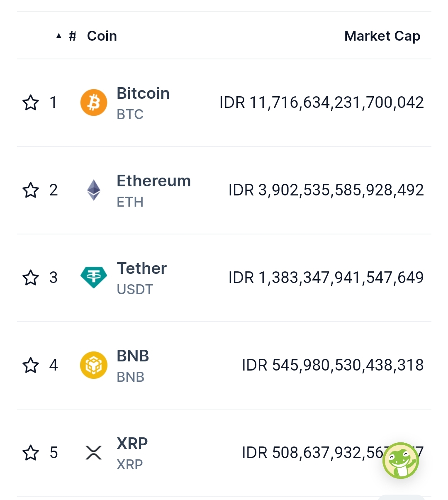
Task: Add Tether to favorites via star
Action: point(31,278)
